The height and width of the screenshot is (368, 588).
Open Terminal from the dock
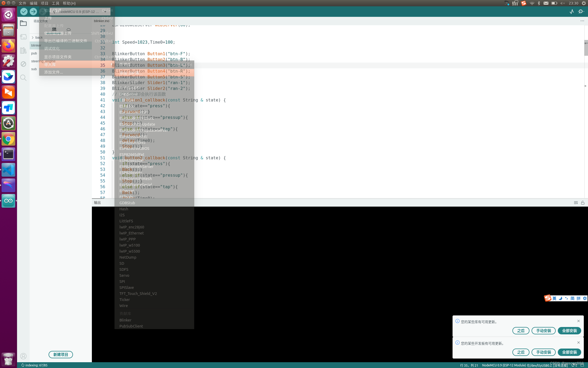tap(8, 154)
